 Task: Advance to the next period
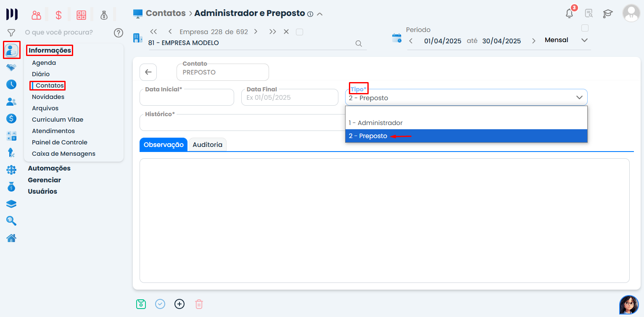click(x=534, y=41)
